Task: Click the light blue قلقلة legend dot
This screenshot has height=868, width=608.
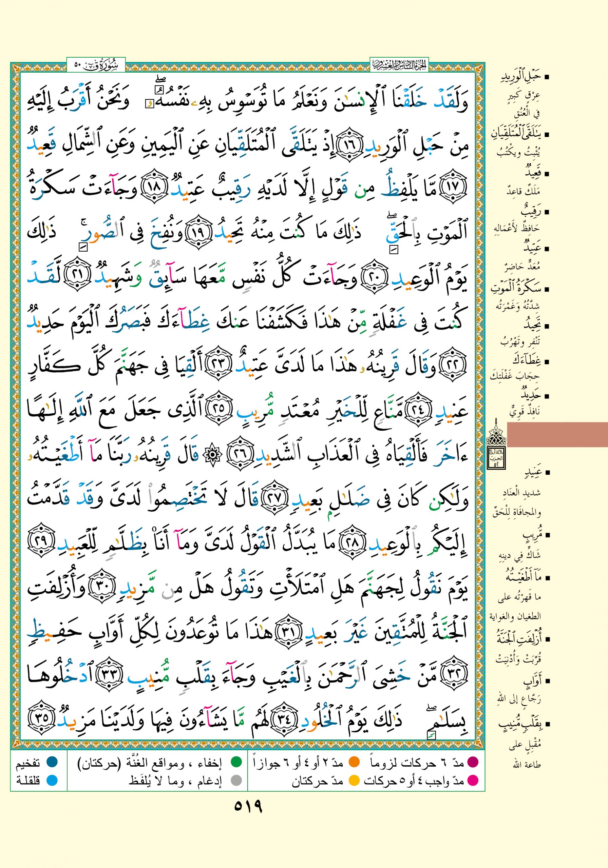Action: 52,780
